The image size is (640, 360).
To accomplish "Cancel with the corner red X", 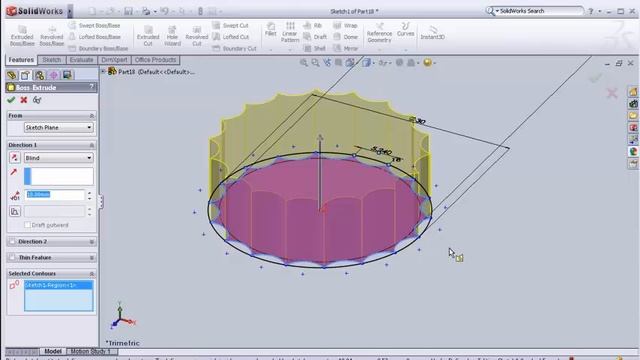I will [x=612, y=93].
